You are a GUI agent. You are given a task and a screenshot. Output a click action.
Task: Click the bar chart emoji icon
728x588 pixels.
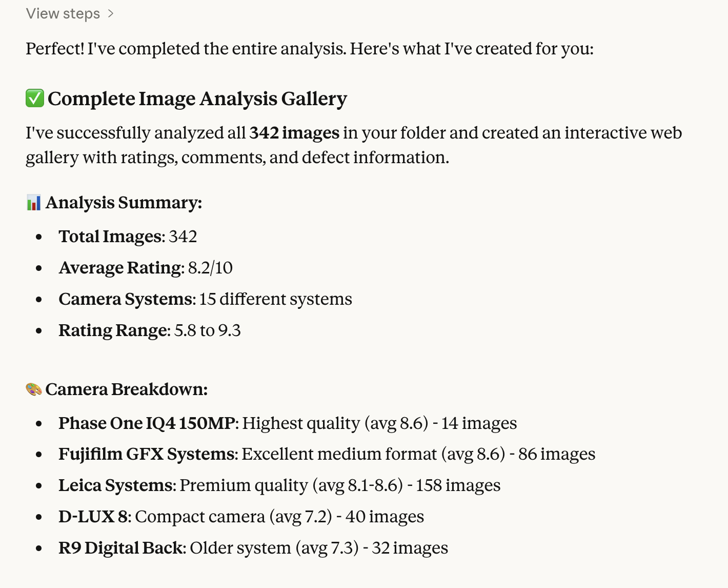(33, 203)
